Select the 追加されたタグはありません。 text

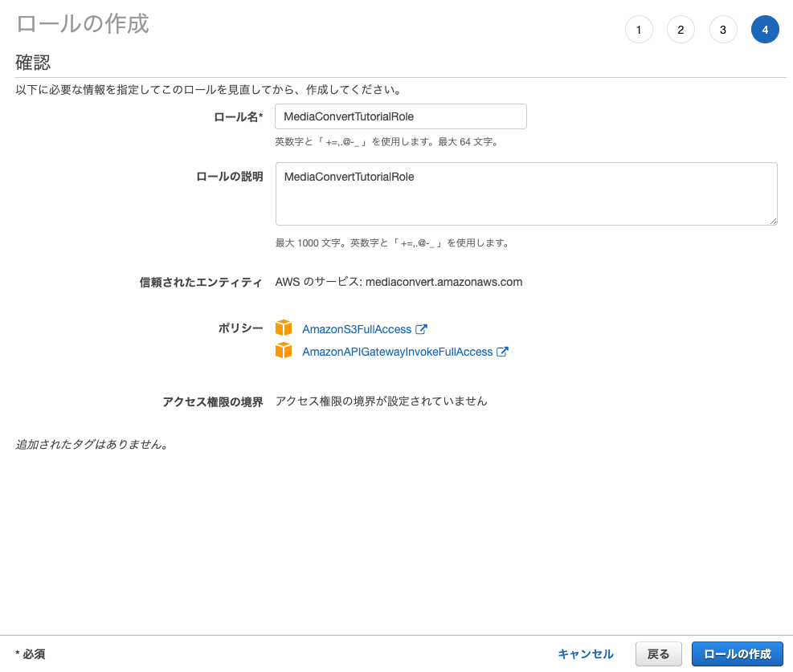pyautogui.click(x=92, y=445)
